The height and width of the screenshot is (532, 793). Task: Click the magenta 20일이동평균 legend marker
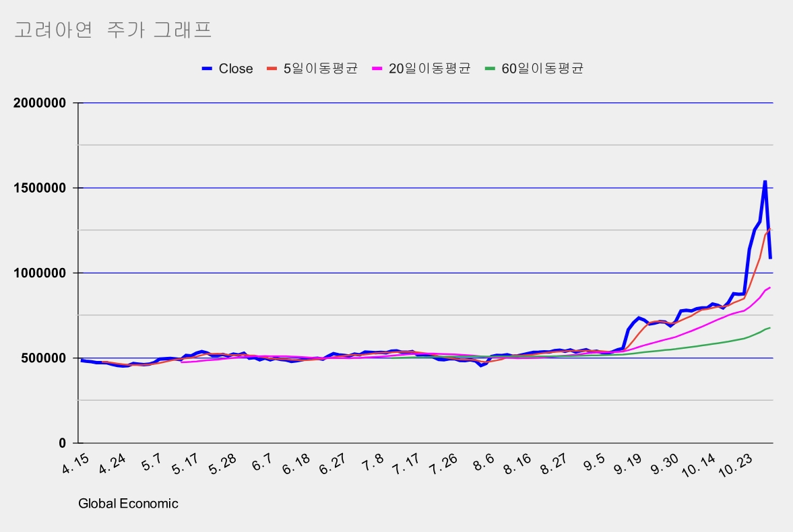click(377, 69)
